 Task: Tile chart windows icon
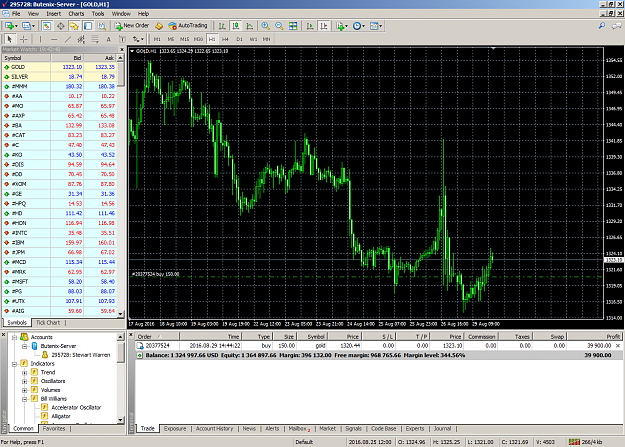click(293, 26)
